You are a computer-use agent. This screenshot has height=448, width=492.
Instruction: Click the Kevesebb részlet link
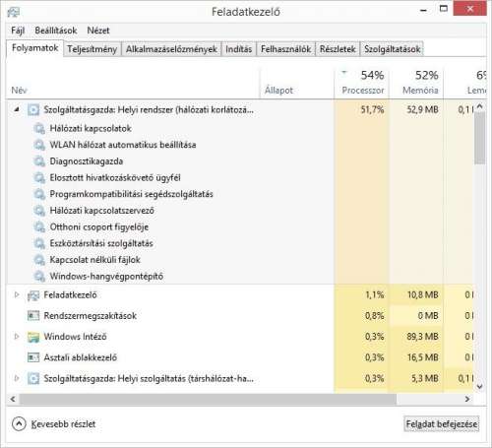point(63,424)
